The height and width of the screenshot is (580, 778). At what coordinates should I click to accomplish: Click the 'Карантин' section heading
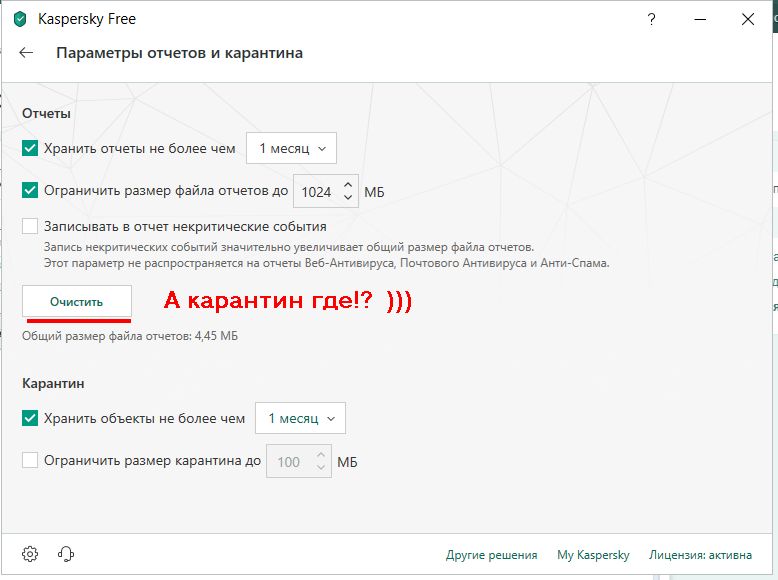point(53,383)
